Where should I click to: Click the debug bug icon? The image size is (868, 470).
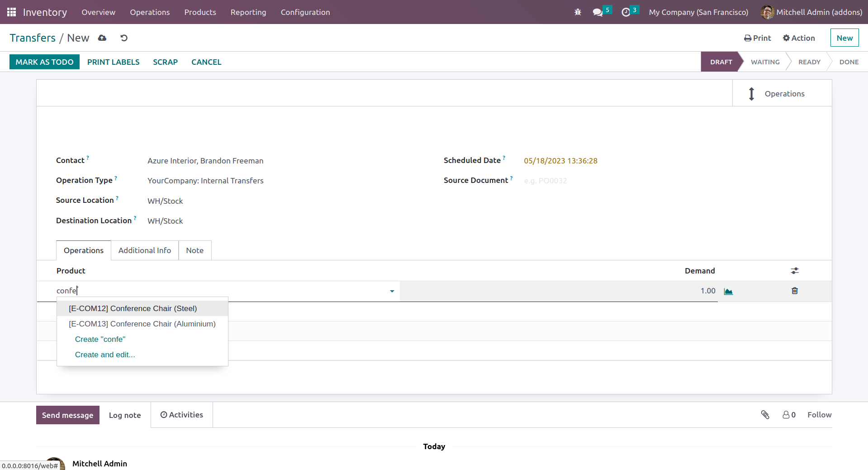(578, 12)
